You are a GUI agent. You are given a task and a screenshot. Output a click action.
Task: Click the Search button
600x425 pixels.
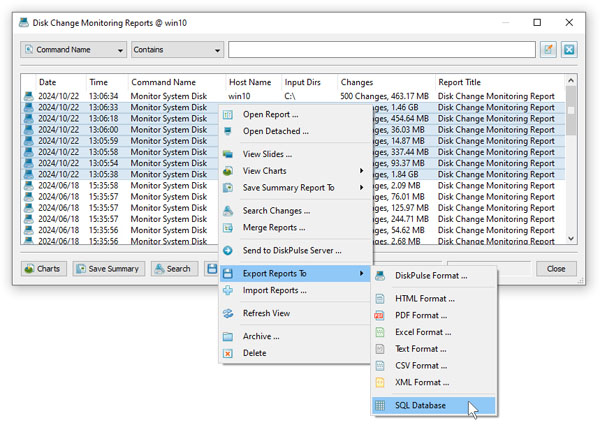pos(174,269)
